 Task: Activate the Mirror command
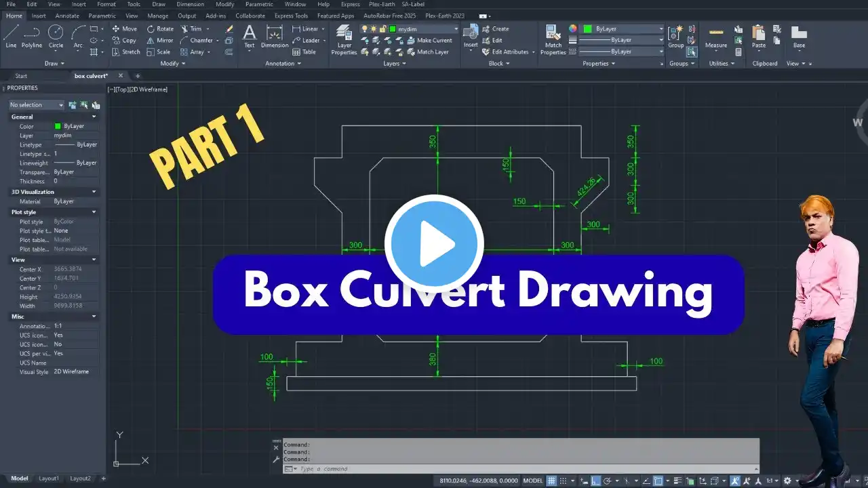click(x=160, y=40)
